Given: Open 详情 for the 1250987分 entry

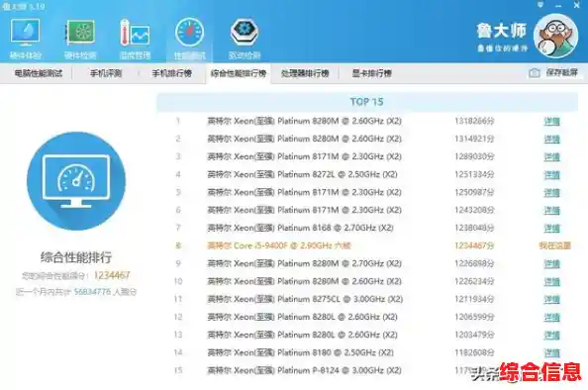Looking at the screenshot, I should [551, 192].
